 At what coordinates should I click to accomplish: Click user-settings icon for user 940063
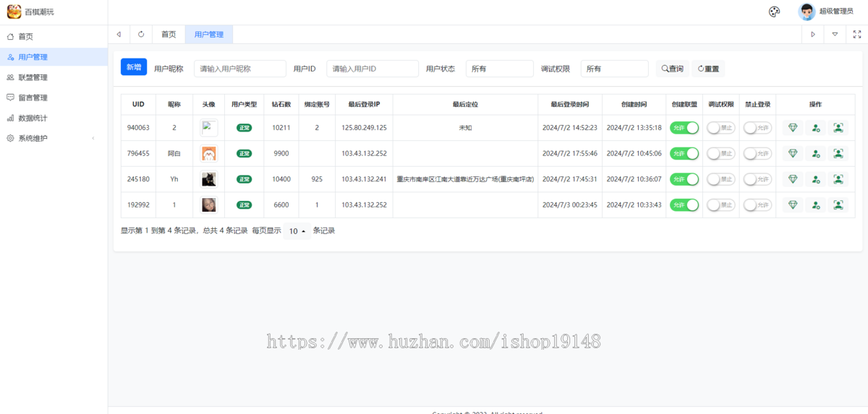tap(816, 128)
